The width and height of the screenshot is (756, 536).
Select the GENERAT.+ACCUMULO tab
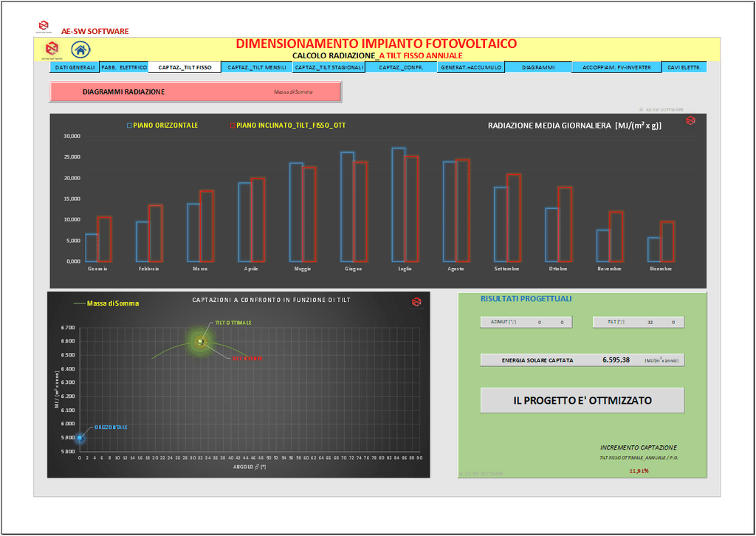click(471, 67)
